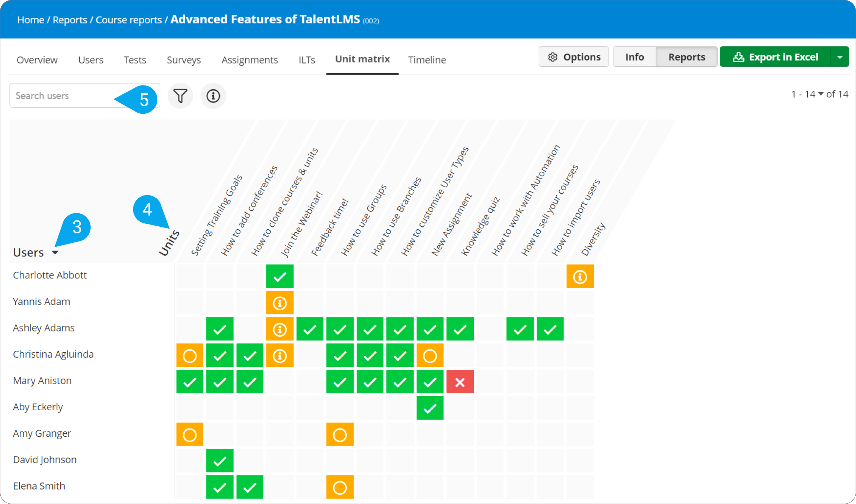Viewport: 856px width, 504px height.
Task: Click Elena Smith's How to use Groups circle
Action: (x=340, y=487)
